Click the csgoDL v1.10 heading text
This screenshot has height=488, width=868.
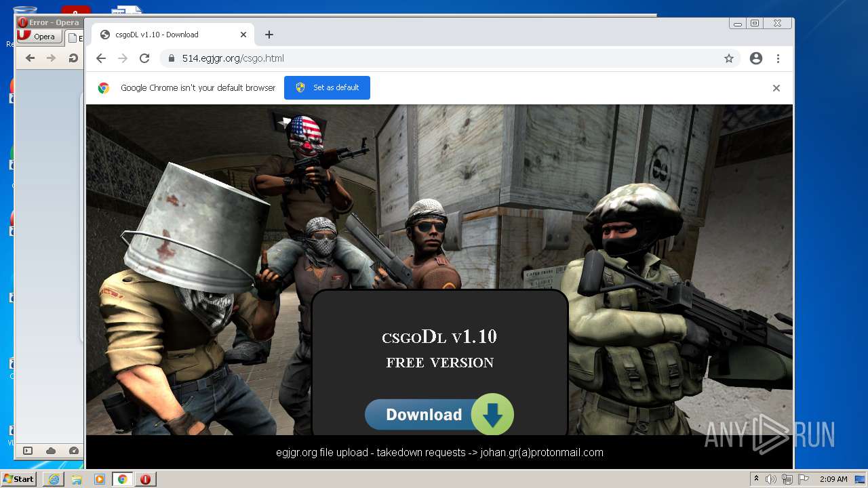click(439, 336)
